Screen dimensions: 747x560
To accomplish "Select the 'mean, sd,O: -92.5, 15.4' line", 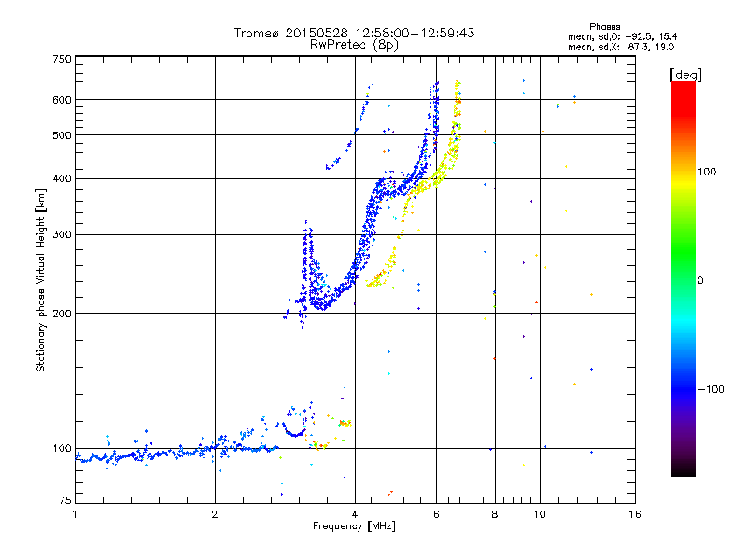I will click(622, 36).
